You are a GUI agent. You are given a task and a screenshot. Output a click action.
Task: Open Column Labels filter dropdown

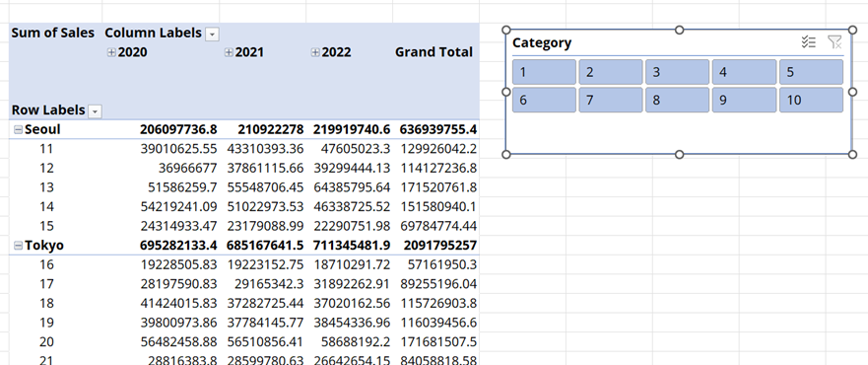(x=212, y=35)
